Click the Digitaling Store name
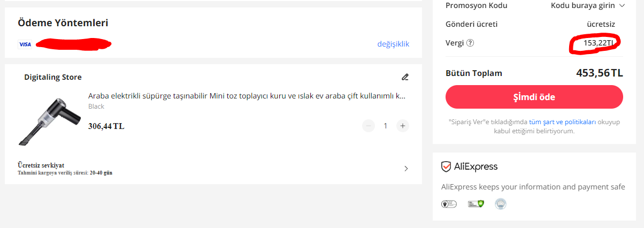Viewport: 644px width, 228px height. point(53,77)
